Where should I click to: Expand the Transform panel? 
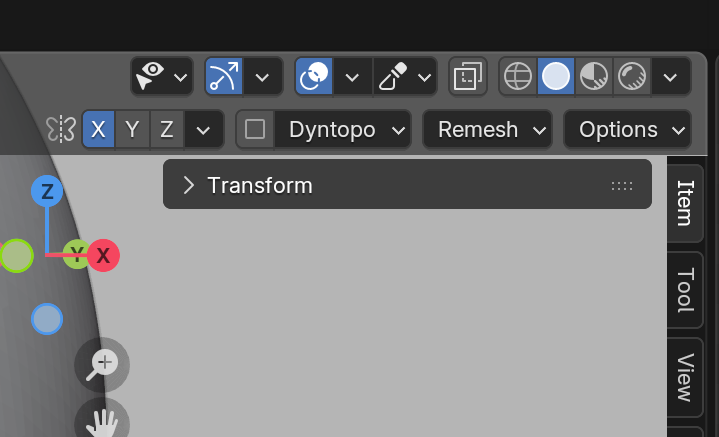click(x=188, y=185)
